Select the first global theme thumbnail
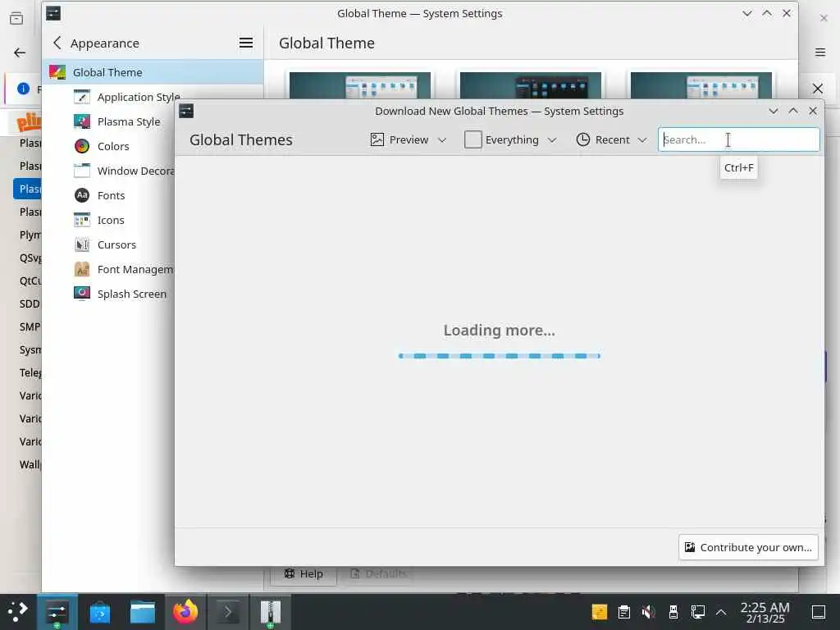 359,85
